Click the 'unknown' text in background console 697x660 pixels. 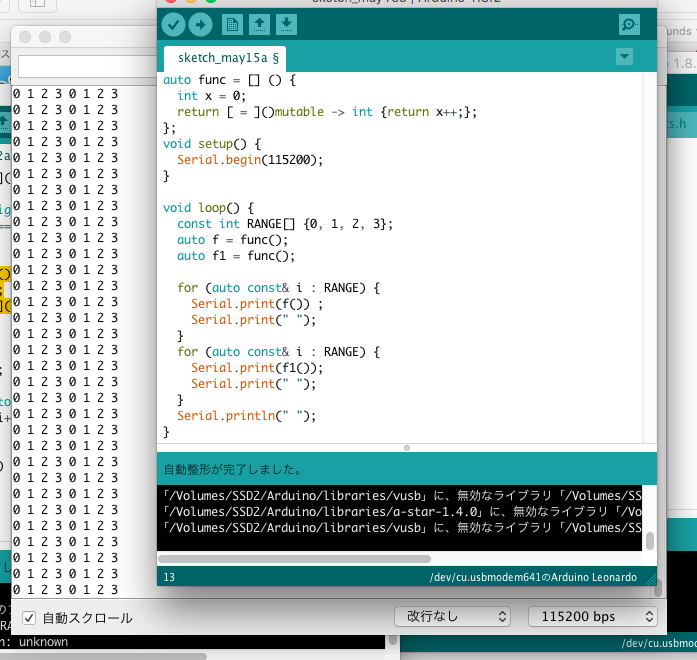coord(44,642)
